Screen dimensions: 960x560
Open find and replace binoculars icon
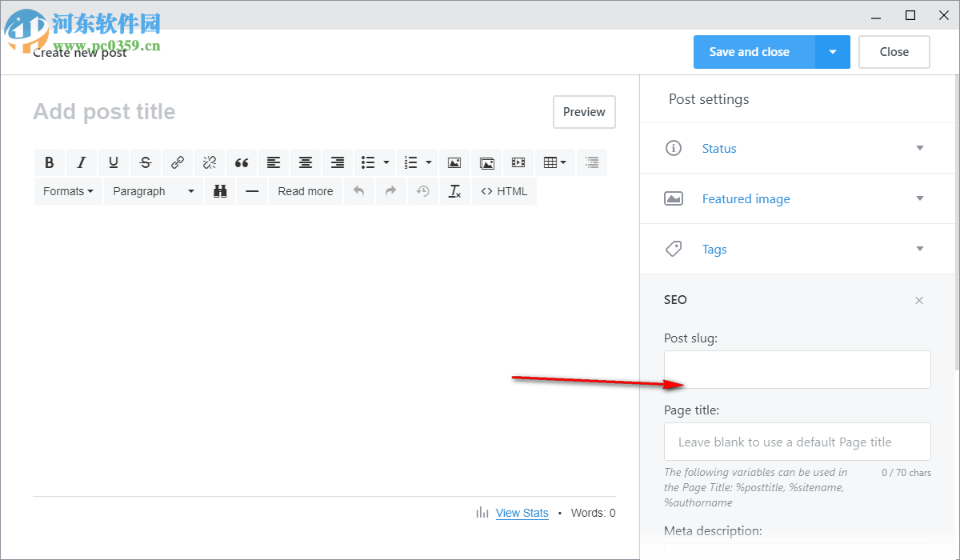click(x=220, y=191)
